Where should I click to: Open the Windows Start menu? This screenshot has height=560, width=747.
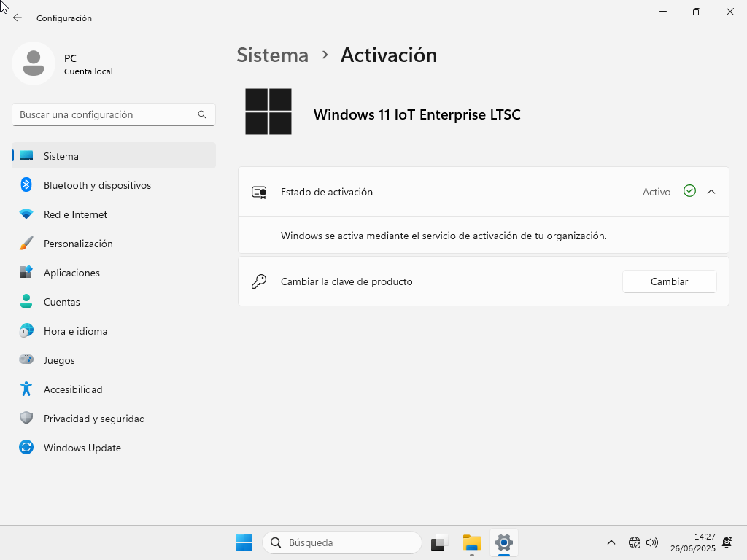pos(244,542)
